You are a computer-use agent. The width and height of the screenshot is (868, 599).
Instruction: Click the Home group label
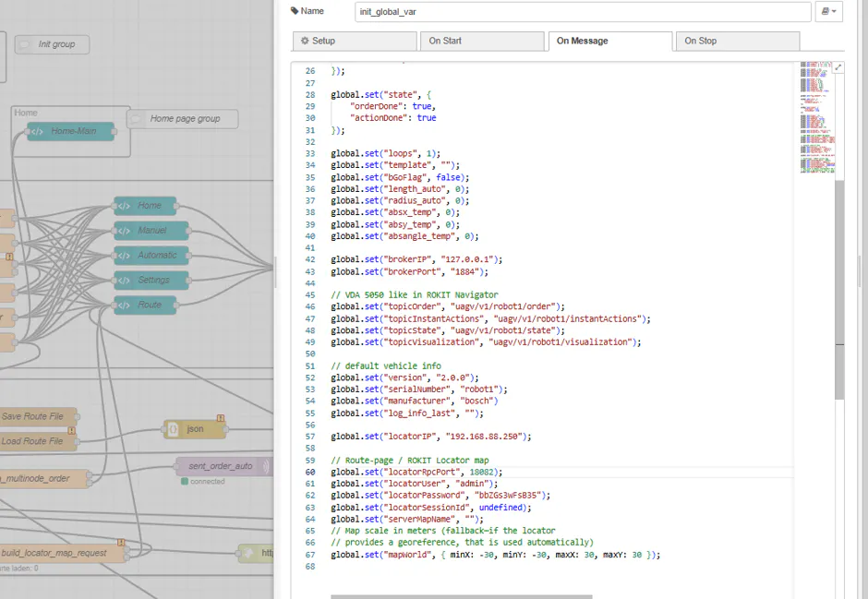point(26,113)
